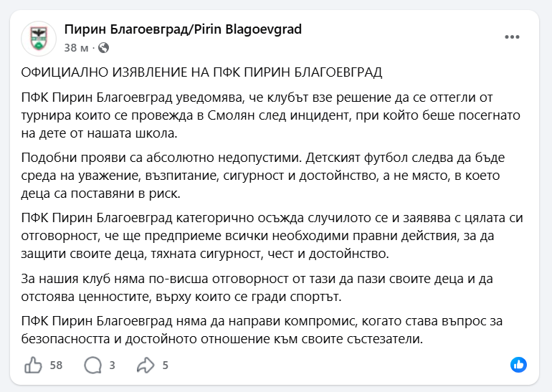Click the blue Like reaction badge

pyautogui.click(x=518, y=365)
